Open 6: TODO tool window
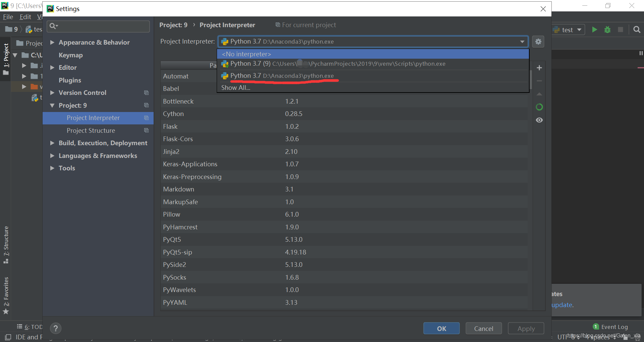The width and height of the screenshot is (644, 342). tap(30, 327)
